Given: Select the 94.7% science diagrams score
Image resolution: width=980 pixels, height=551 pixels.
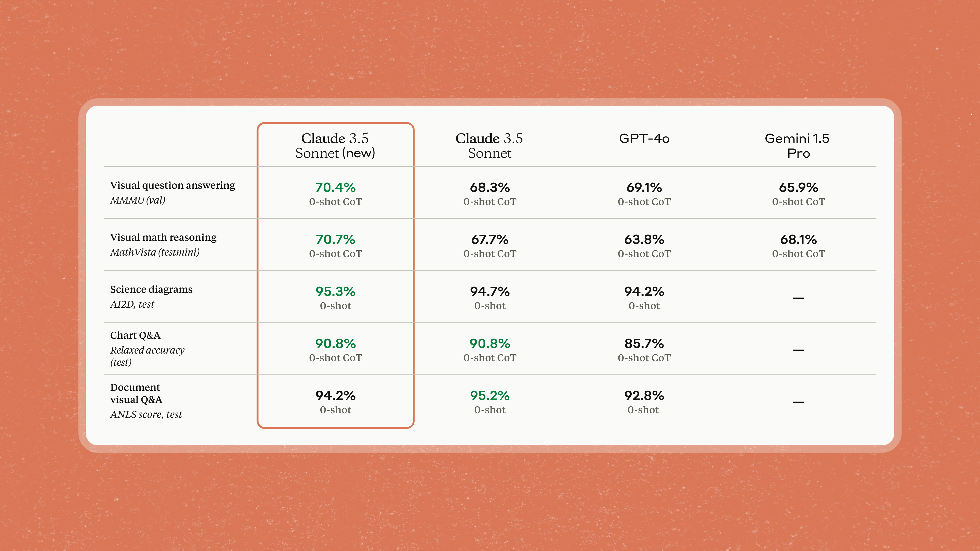Looking at the screenshot, I should [490, 292].
